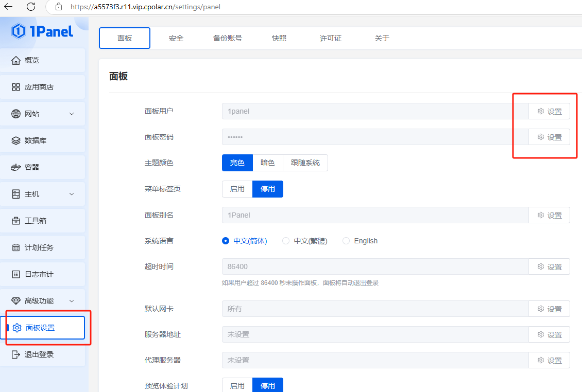Viewport: 582px width, 392px height.
Task: Click 设置 button for 面板密码
Action: pyautogui.click(x=549, y=137)
